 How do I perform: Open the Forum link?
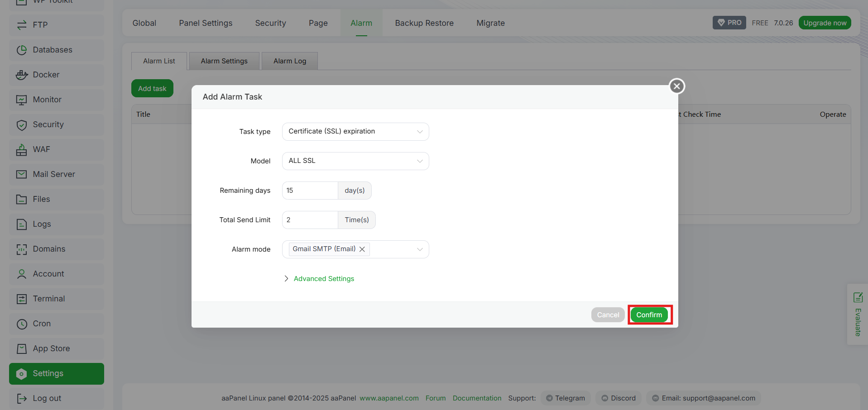pyautogui.click(x=436, y=398)
